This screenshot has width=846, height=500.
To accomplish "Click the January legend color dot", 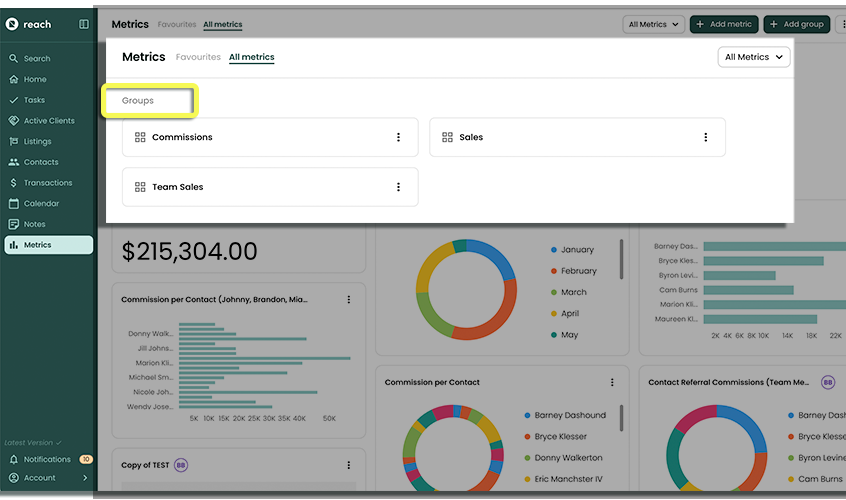I will tap(554, 250).
